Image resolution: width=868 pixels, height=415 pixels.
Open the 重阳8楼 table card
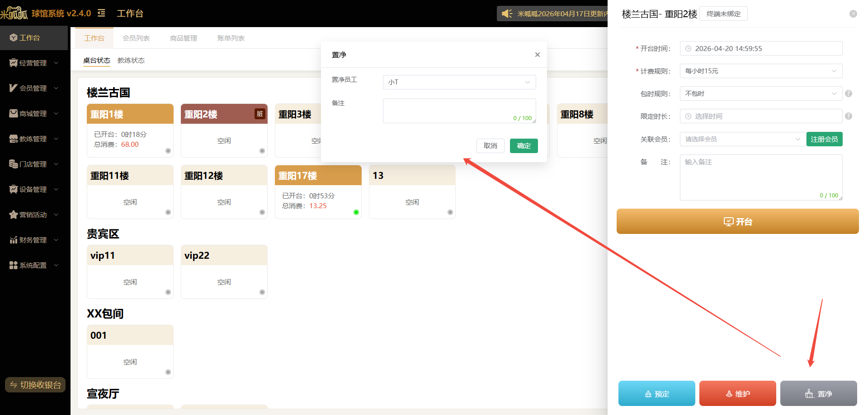click(582, 131)
